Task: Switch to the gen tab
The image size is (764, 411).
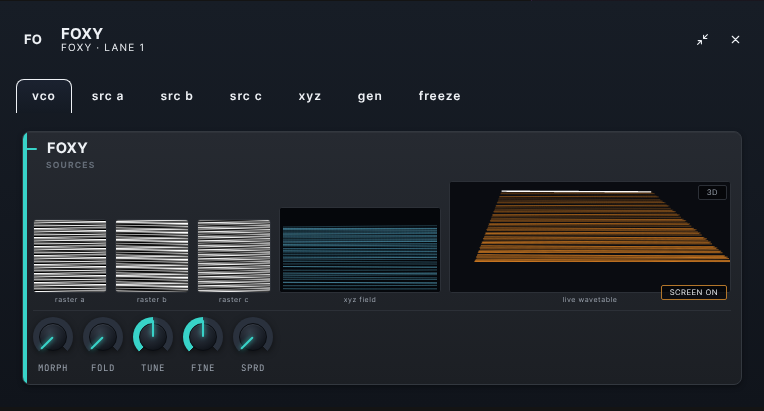Action: (370, 96)
